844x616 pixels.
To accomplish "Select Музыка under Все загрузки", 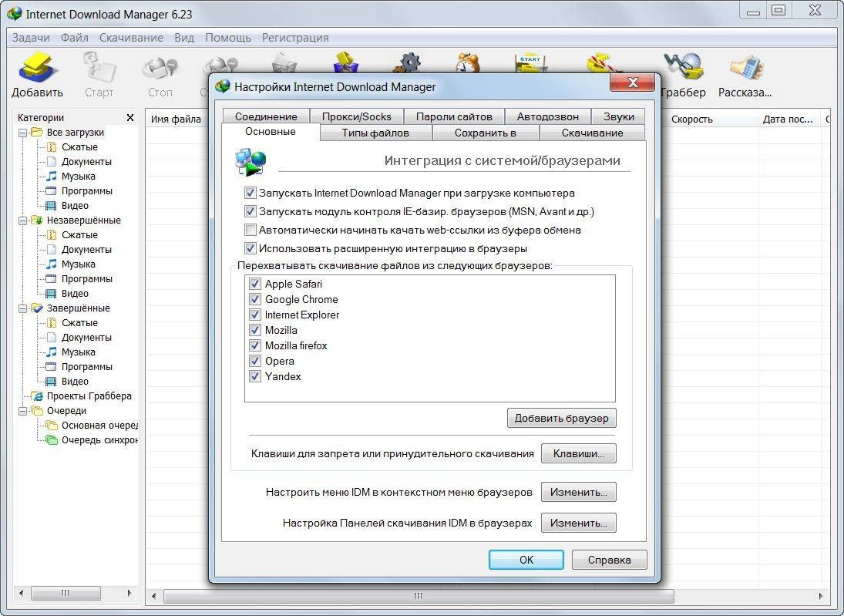I will (78, 176).
